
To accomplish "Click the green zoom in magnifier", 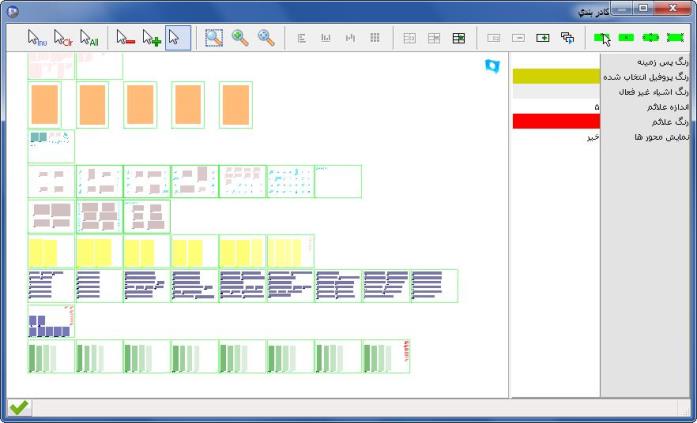I will (x=240, y=38).
